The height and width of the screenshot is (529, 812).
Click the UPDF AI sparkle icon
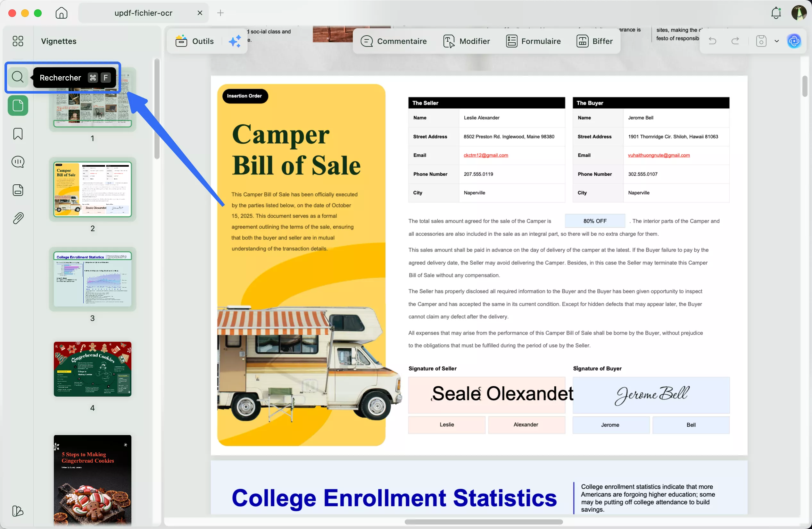pos(235,41)
